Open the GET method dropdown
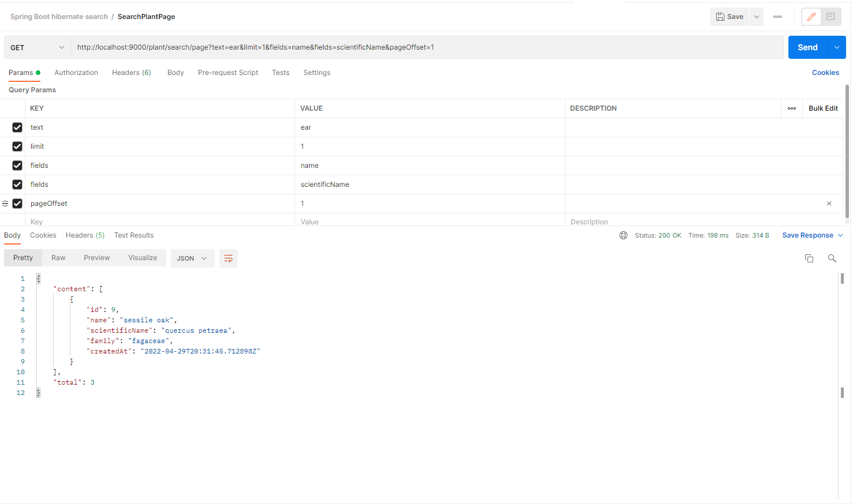This screenshot has height=504, width=853. pos(37,47)
